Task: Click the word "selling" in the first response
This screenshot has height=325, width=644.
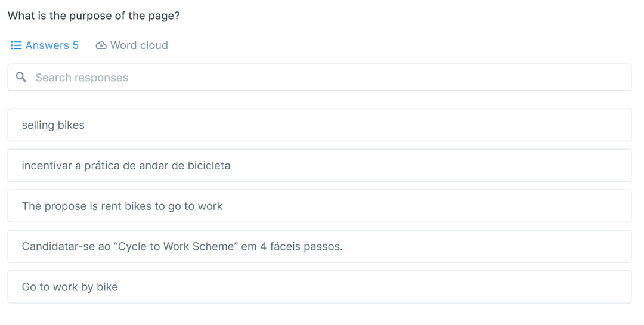Action: click(x=38, y=125)
